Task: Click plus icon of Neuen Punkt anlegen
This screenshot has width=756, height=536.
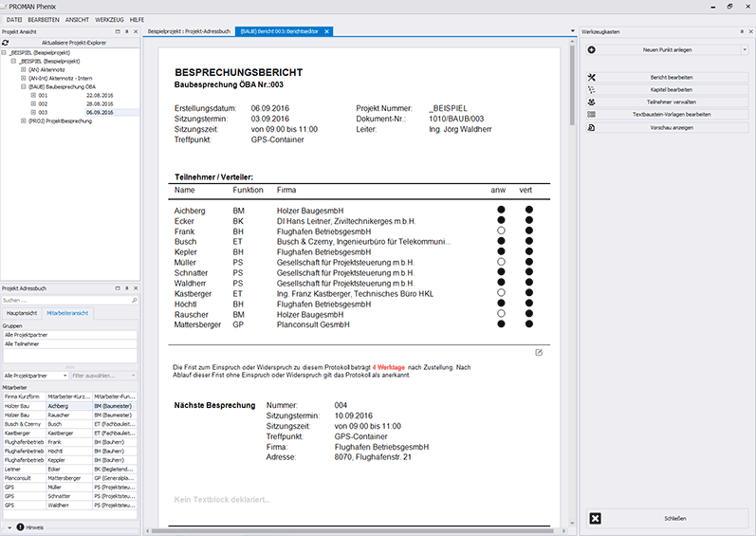Action: tap(592, 49)
